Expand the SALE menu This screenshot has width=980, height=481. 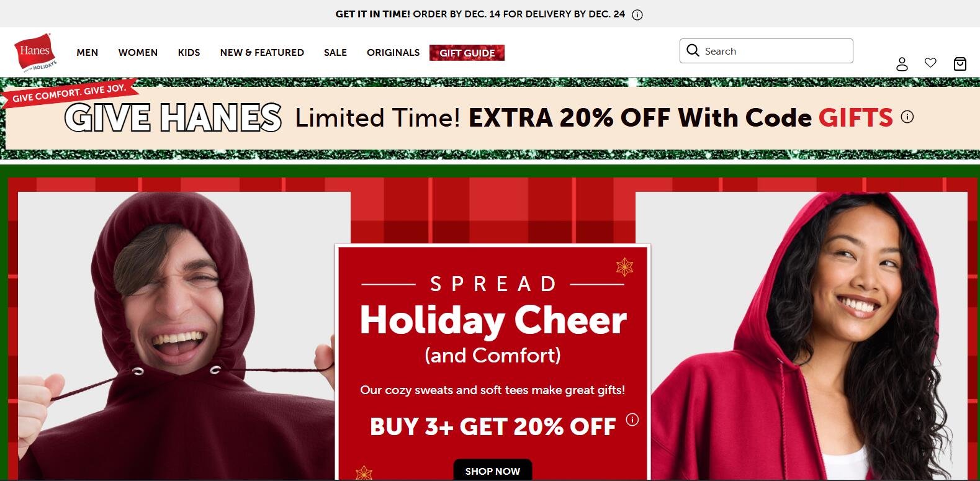pyautogui.click(x=335, y=53)
